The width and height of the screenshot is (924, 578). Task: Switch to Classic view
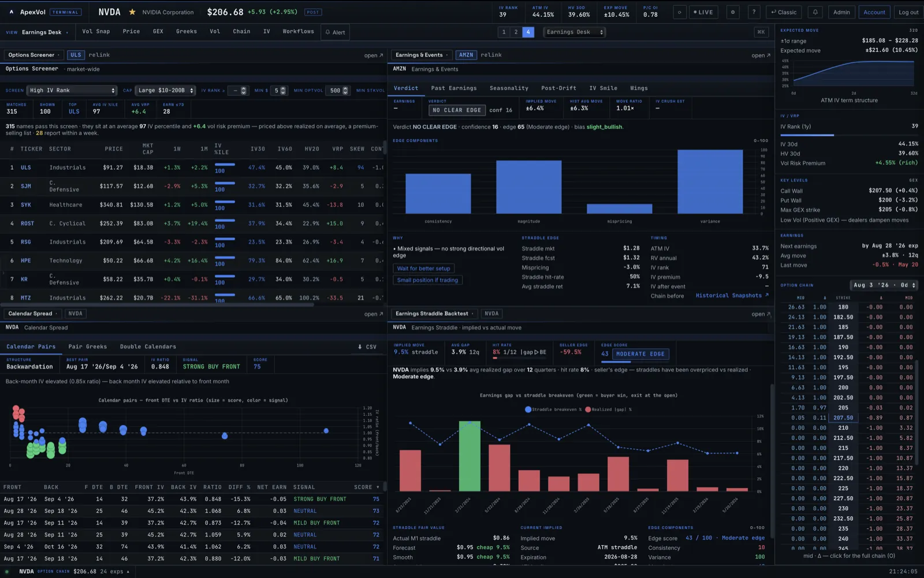coord(784,12)
